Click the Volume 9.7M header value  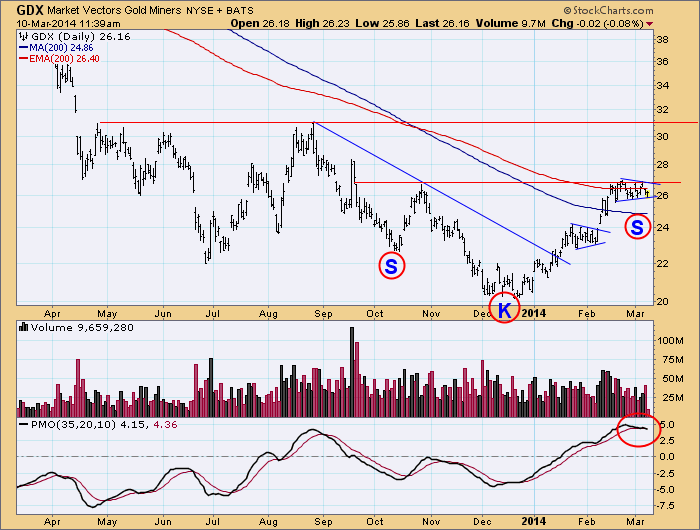[510, 23]
